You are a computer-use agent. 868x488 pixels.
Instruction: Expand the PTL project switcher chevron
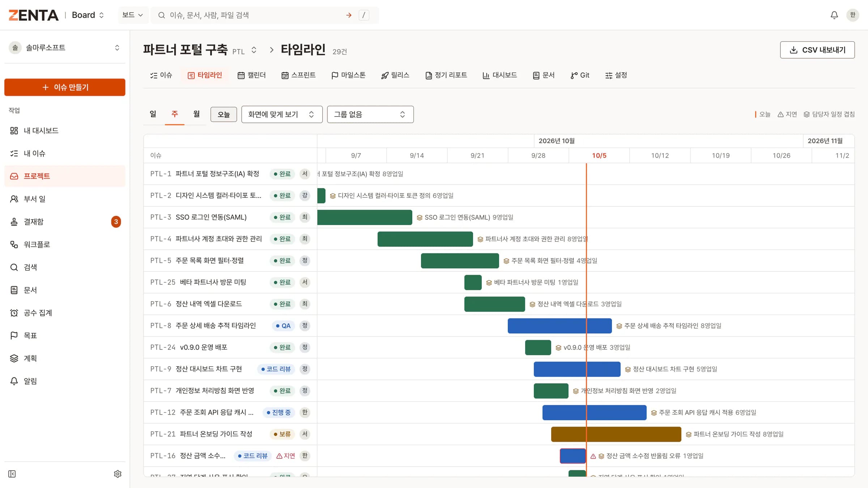(x=254, y=50)
